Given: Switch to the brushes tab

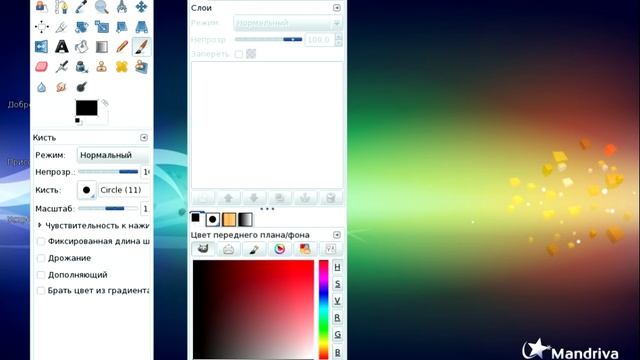Looking at the screenshot, I should (x=213, y=220).
